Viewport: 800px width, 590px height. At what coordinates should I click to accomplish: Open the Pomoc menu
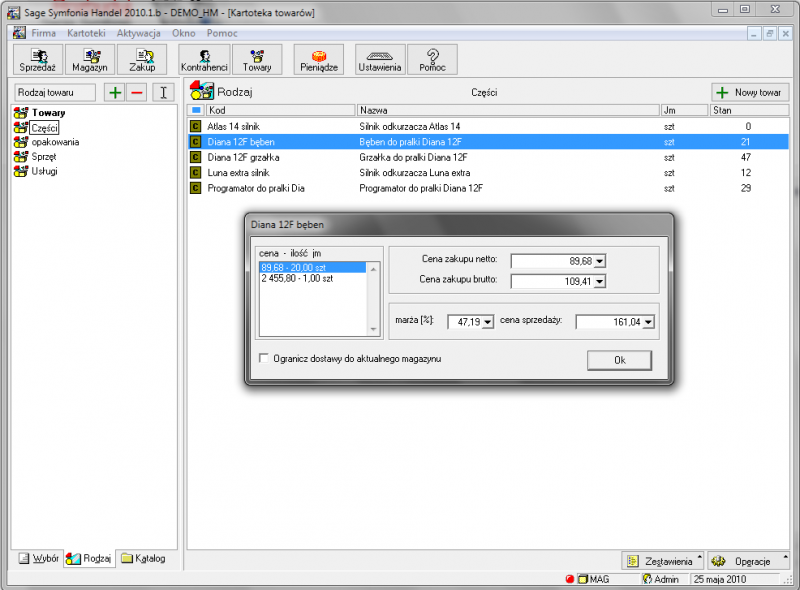[222, 33]
